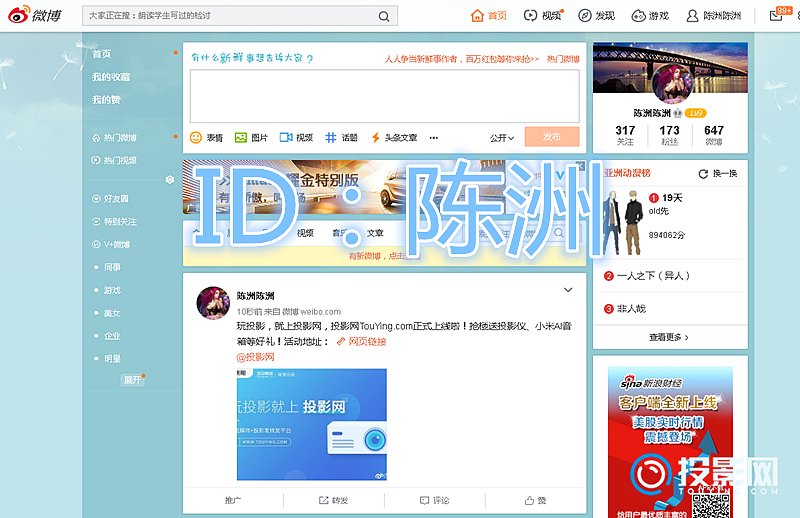View 173 粉丝 followers list
The image size is (800, 518).
[x=669, y=135]
